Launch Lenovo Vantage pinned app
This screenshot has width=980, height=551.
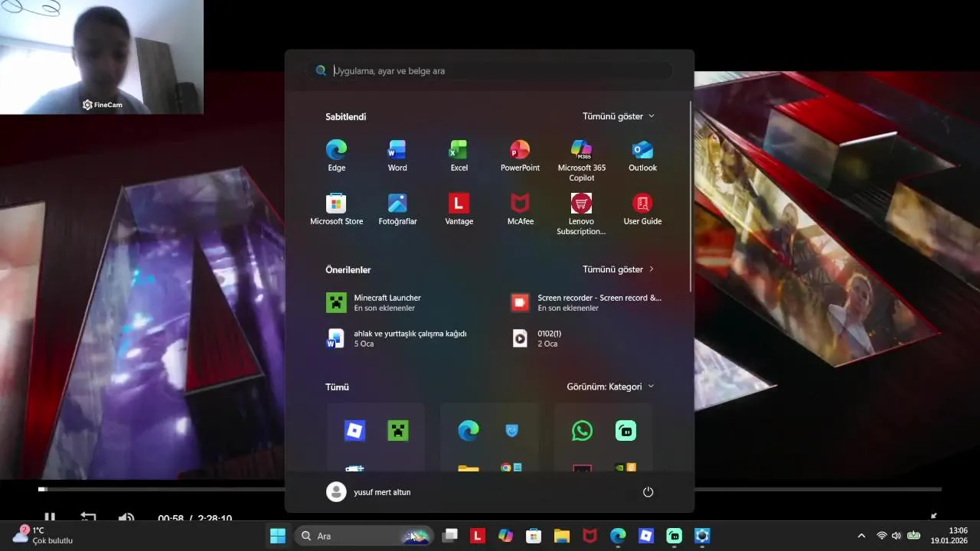click(x=459, y=209)
